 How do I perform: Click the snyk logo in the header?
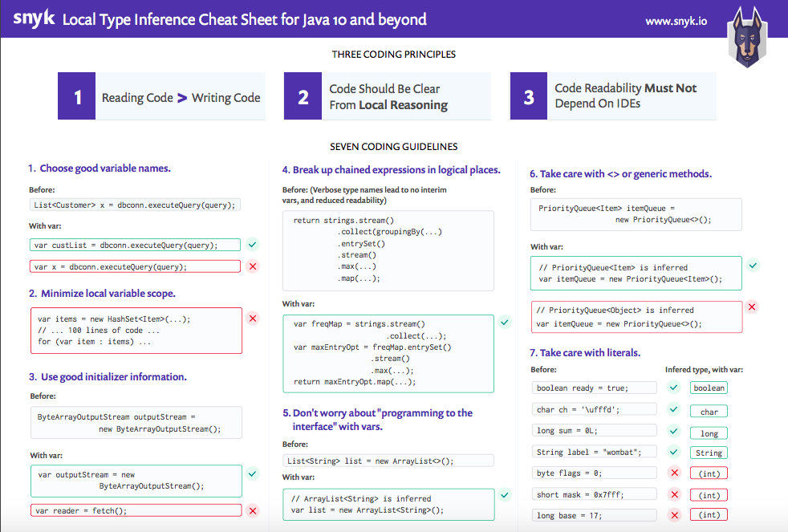pyautogui.click(x=34, y=18)
